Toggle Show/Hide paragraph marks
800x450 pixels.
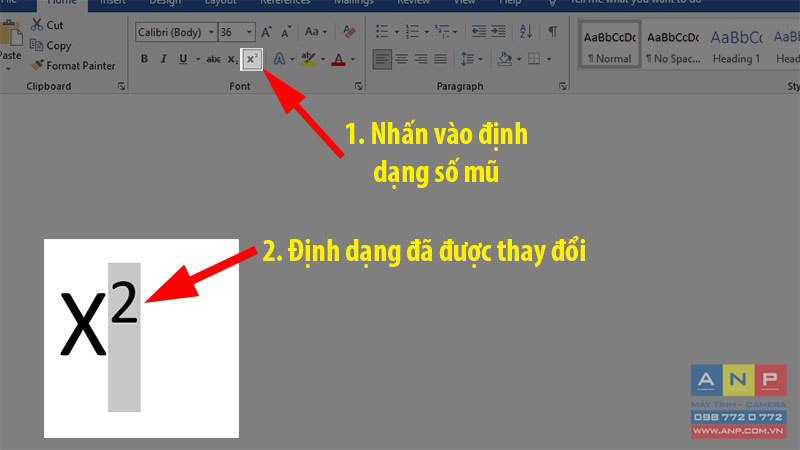(553, 32)
